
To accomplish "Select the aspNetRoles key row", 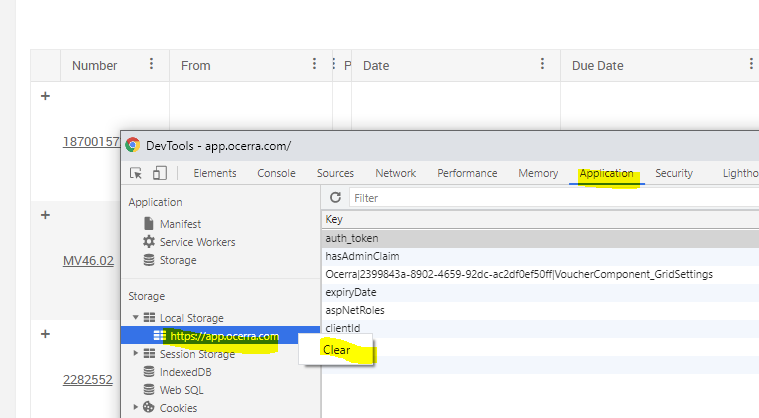I will (540, 310).
